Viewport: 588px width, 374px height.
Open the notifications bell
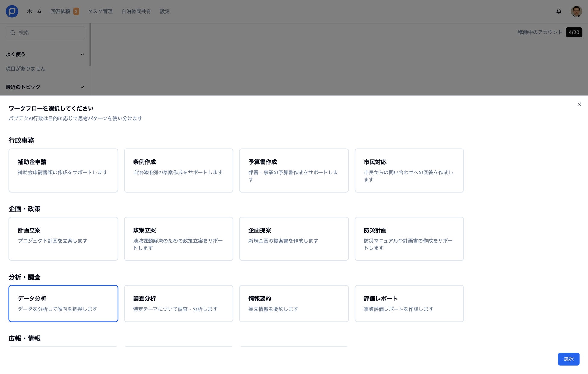[558, 11]
